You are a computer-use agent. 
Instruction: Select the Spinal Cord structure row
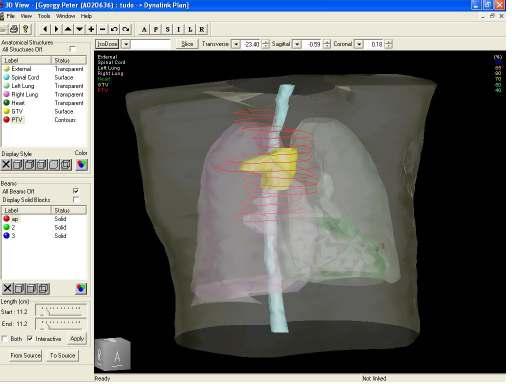click(x=44, y=77)
